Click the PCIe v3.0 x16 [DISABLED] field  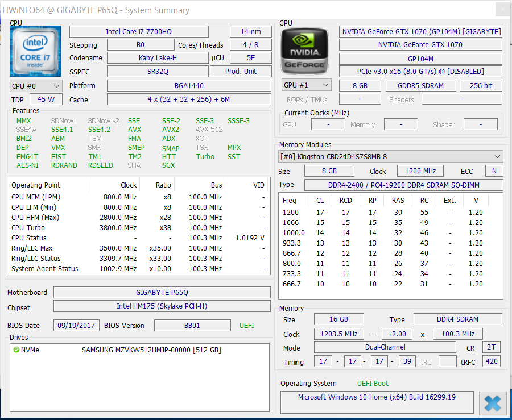(x=420, y=72)
